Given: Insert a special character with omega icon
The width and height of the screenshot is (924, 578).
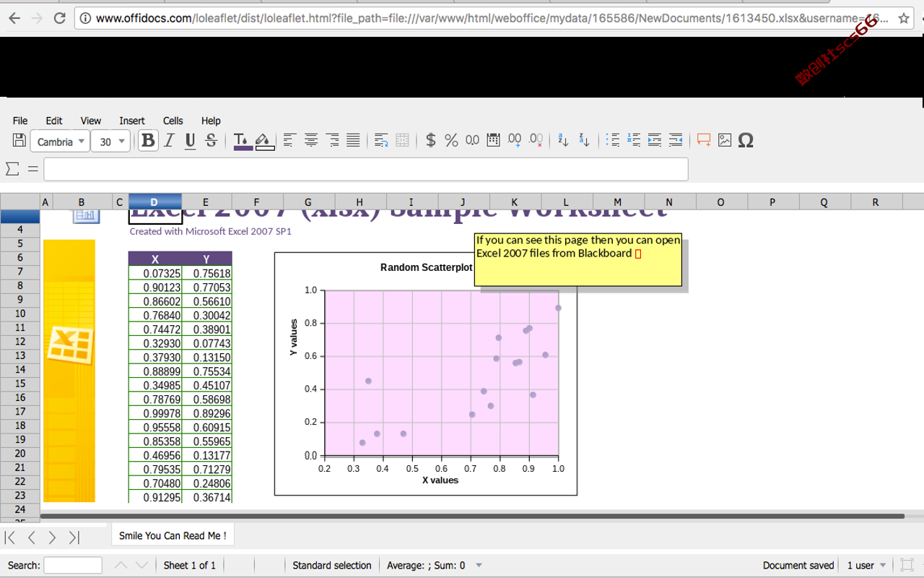Looking at the screenshot, I should pyautogui.click(x=746, y=140).
